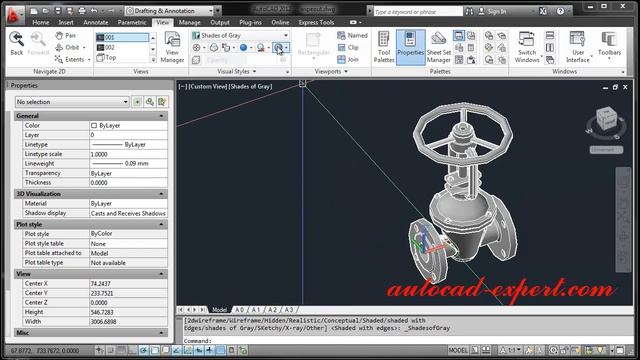Screen dimensions: 640x360
Task: Collapse the View properties section
Action: 161,274
